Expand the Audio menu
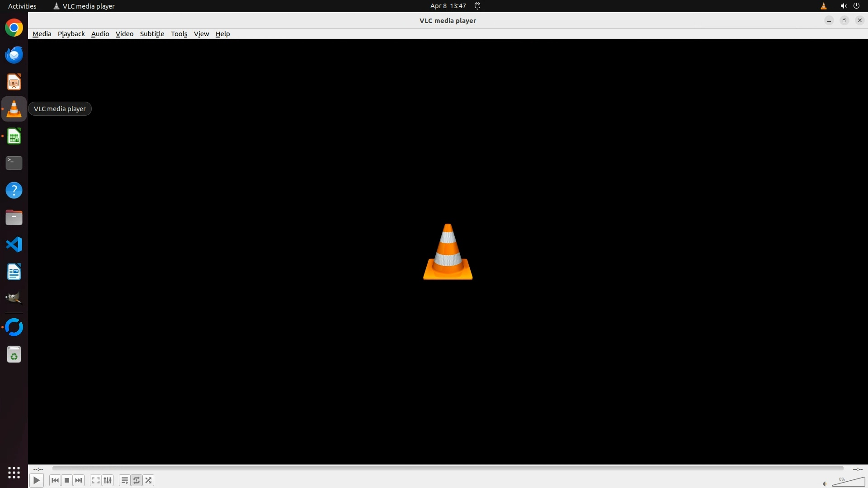This screenshot has width=868, height=488. point(100,34)
